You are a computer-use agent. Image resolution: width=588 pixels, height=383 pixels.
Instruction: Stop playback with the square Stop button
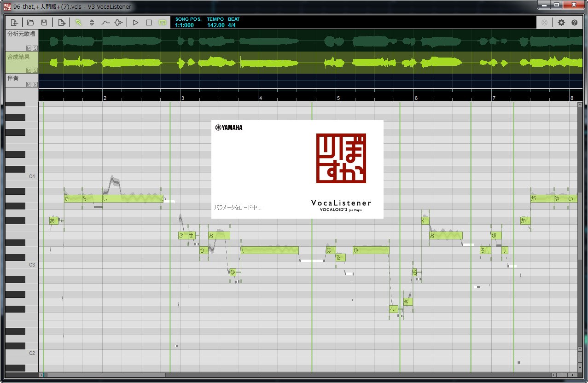[149, 22]
